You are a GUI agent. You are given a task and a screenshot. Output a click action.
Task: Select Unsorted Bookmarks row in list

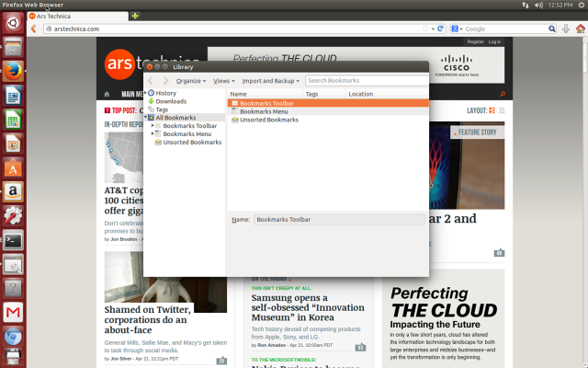[x=328, y=120]
